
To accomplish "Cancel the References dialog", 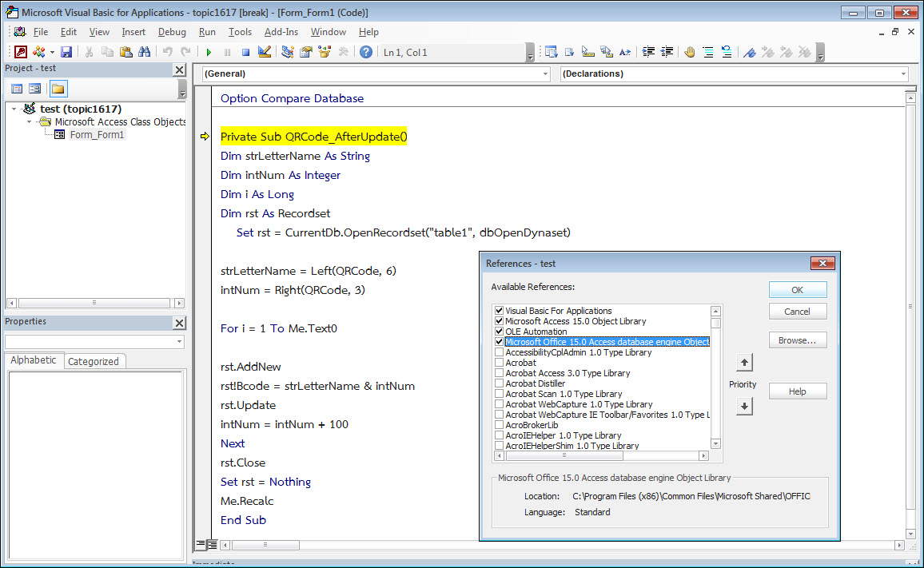I will coord(797,311).
